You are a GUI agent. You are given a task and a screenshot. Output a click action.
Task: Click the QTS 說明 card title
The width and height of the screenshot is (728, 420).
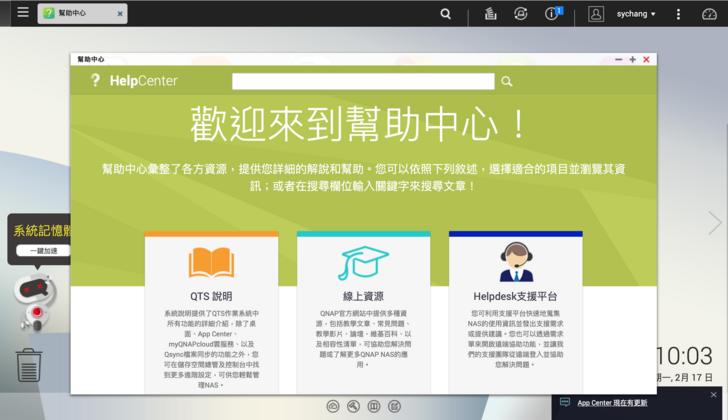click(x=211, y=296)
